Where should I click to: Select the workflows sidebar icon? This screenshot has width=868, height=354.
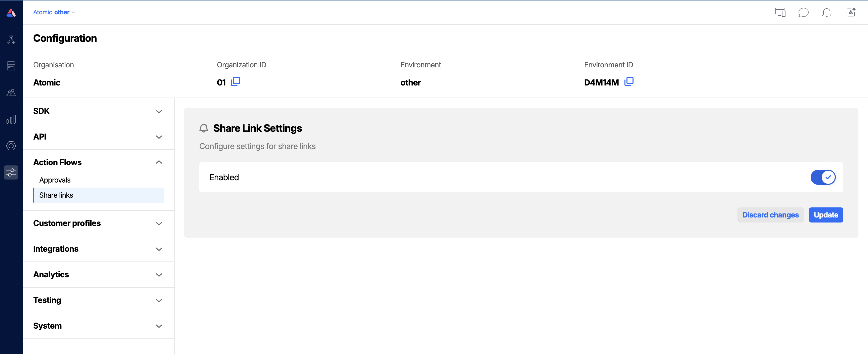11,39
